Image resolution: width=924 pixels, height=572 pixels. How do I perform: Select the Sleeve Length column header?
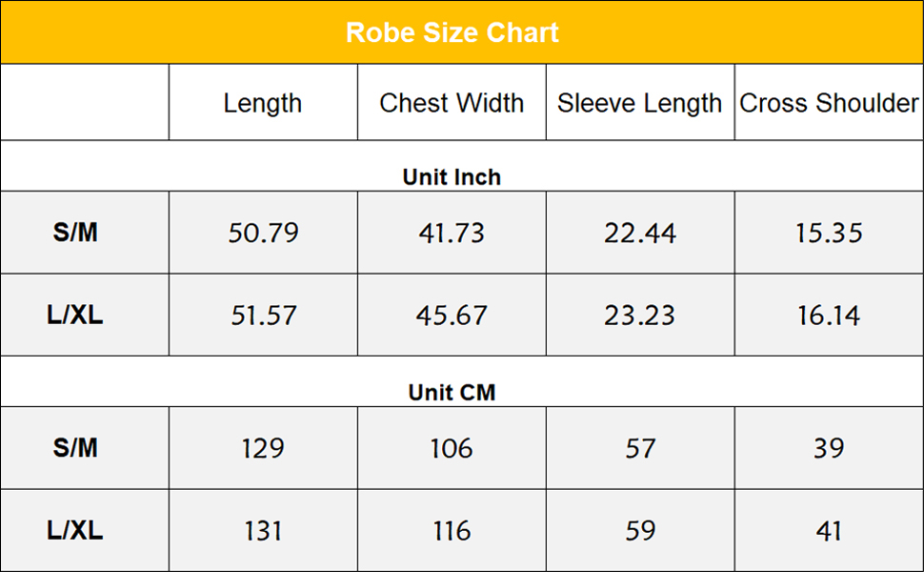point(640,103)
